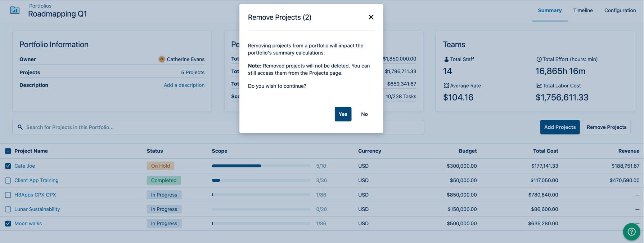Click Catherine Evans avatar icon
Image resolution: width=644 pixels, height=243 pixels.
tap(162, 59)
